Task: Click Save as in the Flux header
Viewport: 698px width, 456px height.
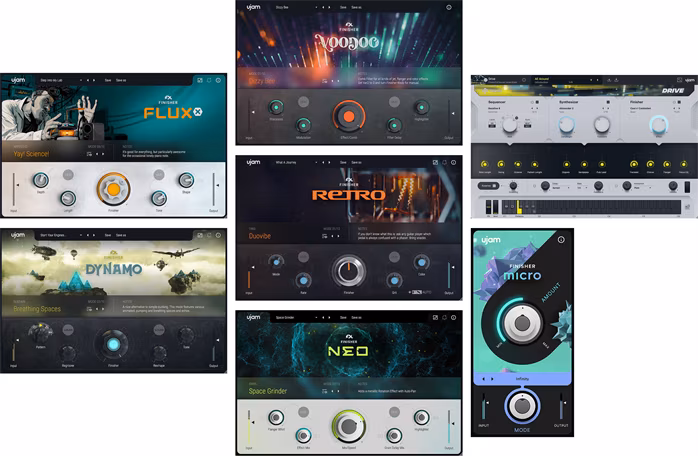Action: pyautogui.click(x=121, y=80)
